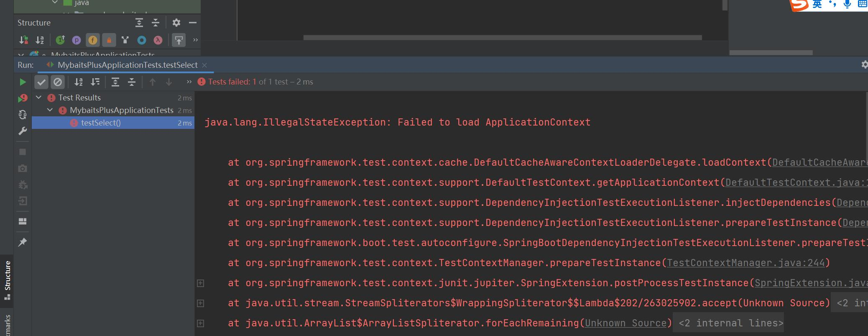Rerun the test with the green play icon
The width and height of the screenshot is (868, 336).
click(x=23, y=82)
